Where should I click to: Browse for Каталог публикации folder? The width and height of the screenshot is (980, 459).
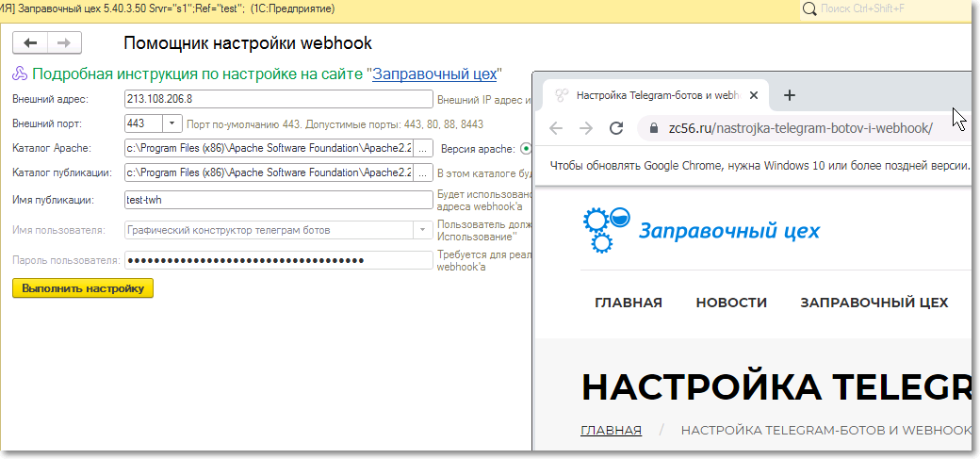[x=423, y=172]
